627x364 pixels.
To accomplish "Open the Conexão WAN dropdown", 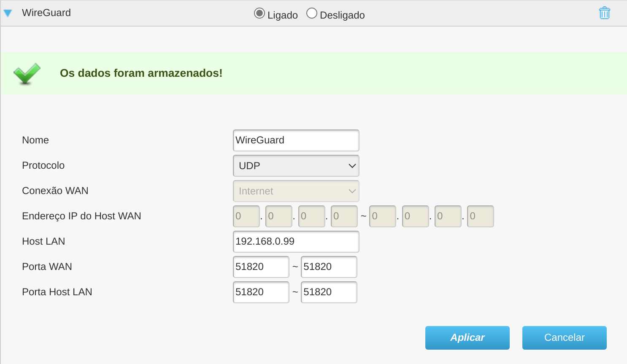I will pos(295,191).
